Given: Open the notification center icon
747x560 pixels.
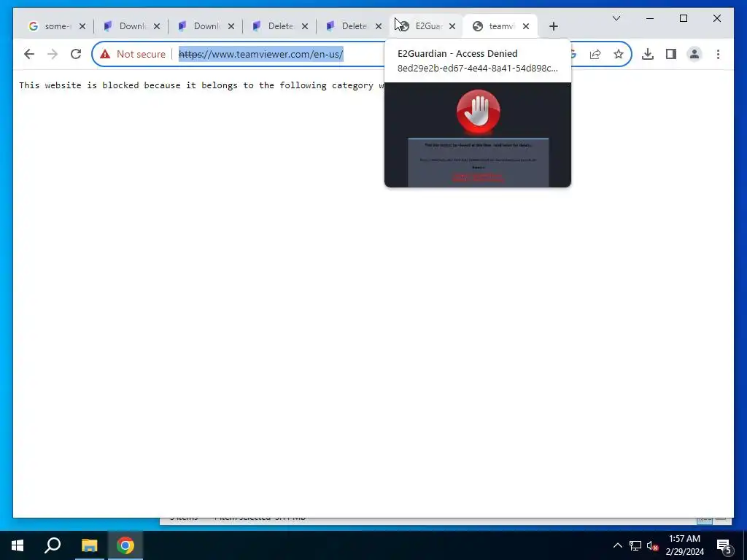Looking at the screenshot, I should 724,546.
